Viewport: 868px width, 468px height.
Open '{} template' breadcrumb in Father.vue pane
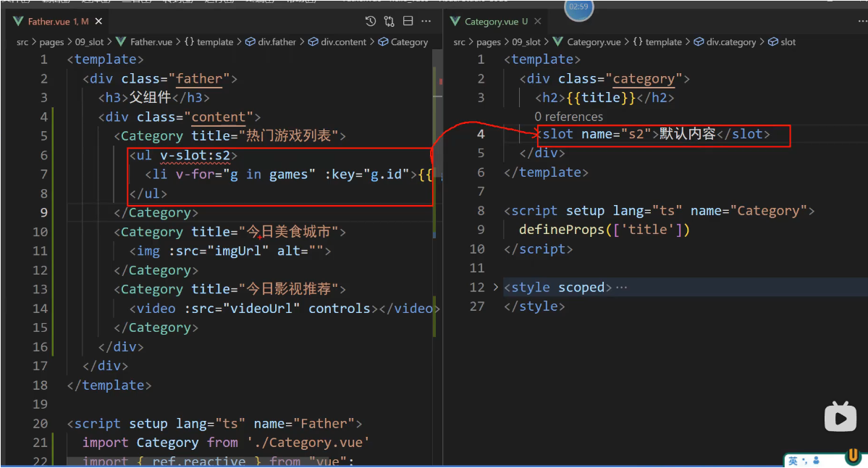(209, 42)
